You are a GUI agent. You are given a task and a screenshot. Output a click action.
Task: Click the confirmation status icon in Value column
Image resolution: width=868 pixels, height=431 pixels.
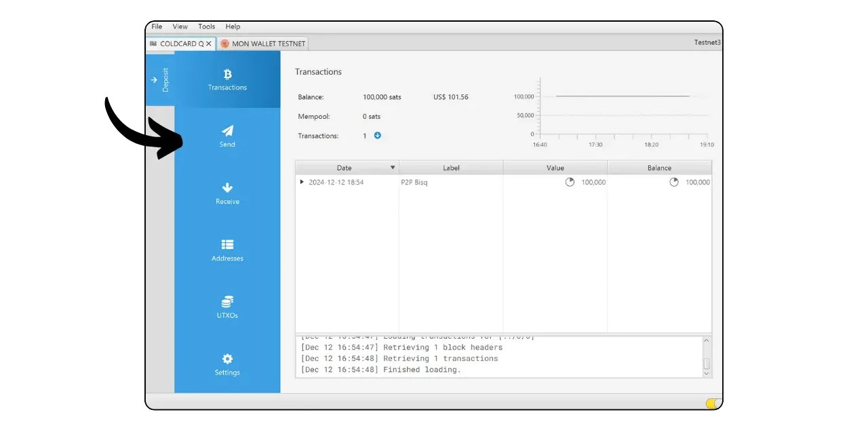tap(570, 182)
